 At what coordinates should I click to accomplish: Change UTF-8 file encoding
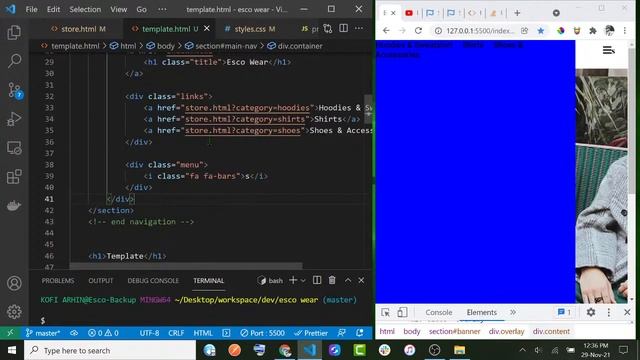coord(149,333)
